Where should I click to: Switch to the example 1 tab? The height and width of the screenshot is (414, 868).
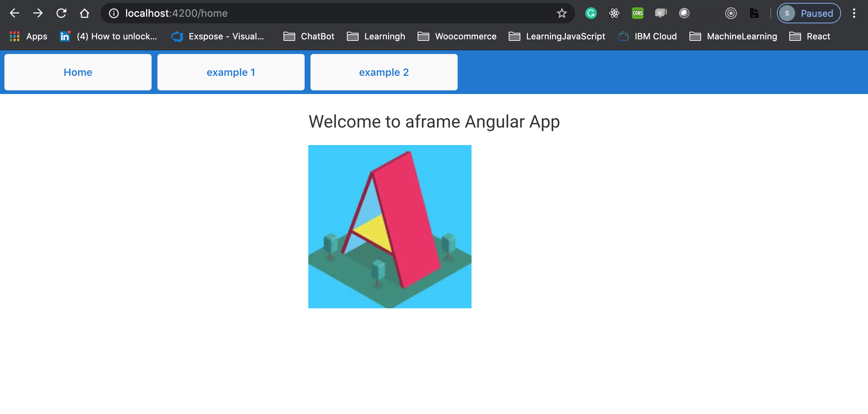point(231,72)
